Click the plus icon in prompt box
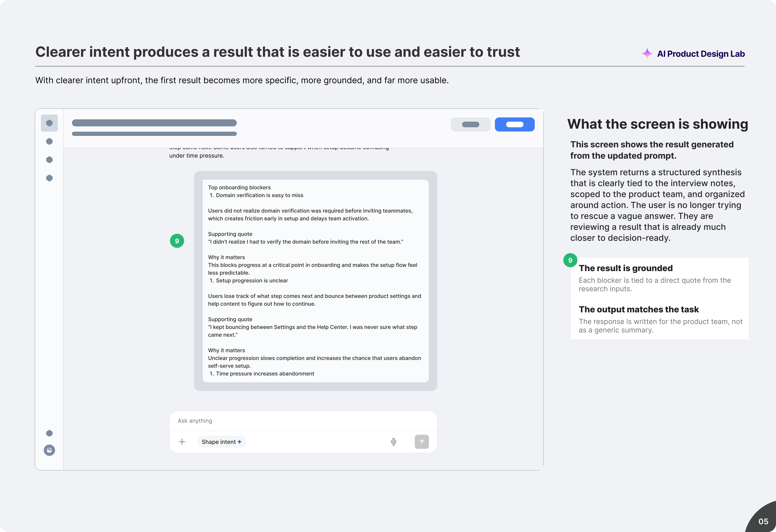 point(182,442)
